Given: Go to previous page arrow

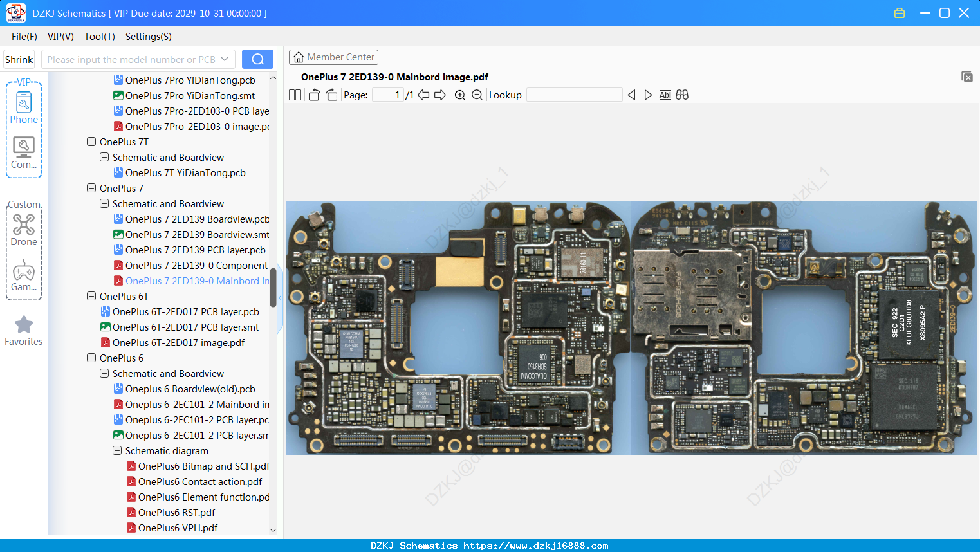Looking at the screenshot, I should (x=423, y=95).
